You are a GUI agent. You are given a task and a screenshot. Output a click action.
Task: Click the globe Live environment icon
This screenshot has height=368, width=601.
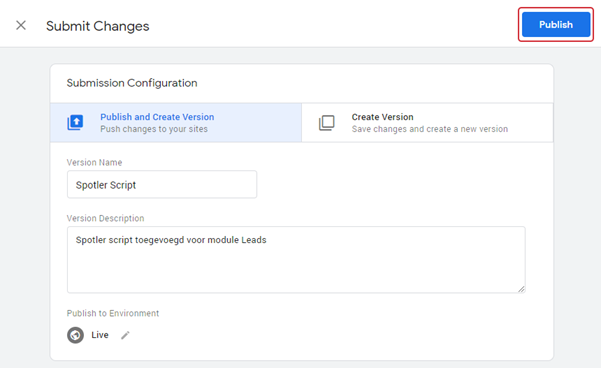tap(76, 335)
